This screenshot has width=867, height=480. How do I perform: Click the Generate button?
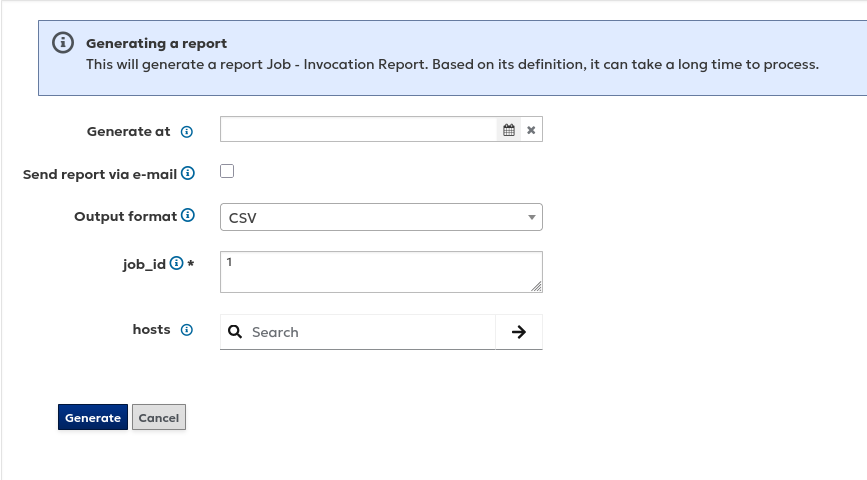pyautogui.click(x=93, y=418)
